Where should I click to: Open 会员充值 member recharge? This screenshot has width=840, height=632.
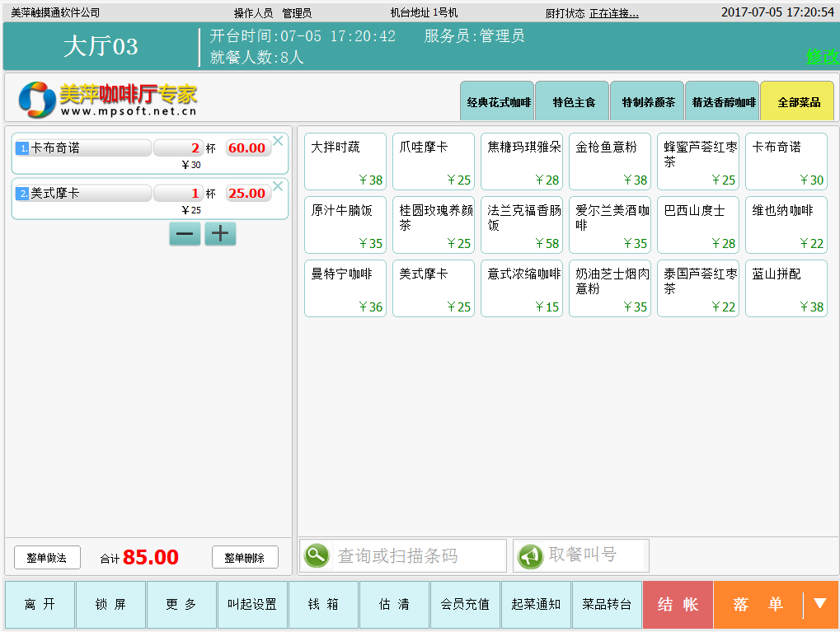click(x=465, y=605)
